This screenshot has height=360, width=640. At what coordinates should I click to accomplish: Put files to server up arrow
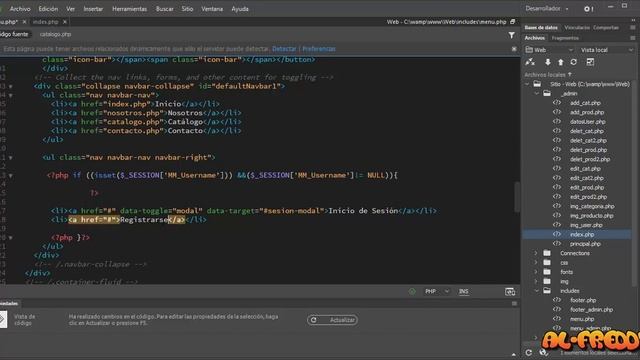(561, 62)
